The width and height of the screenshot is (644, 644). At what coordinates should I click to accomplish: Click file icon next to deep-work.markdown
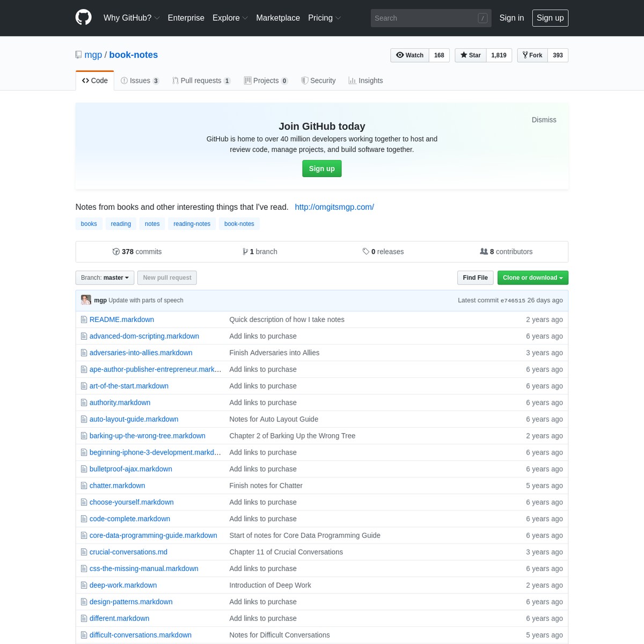[84, 585]
